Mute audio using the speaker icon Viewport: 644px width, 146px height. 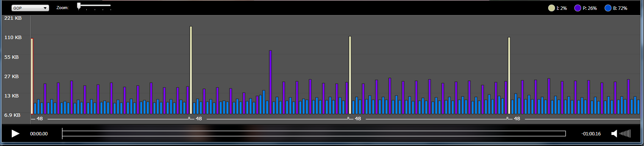pos(614,133)
